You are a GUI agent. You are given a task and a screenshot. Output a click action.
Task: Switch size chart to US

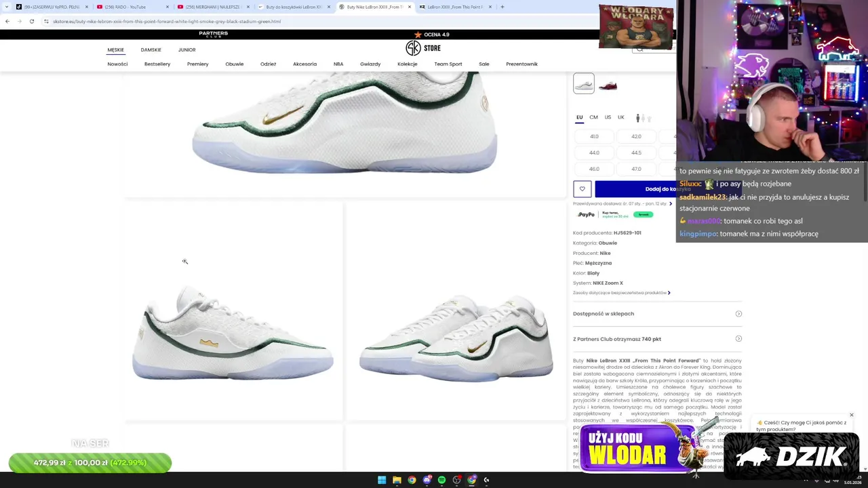click(x=608, y=117)
